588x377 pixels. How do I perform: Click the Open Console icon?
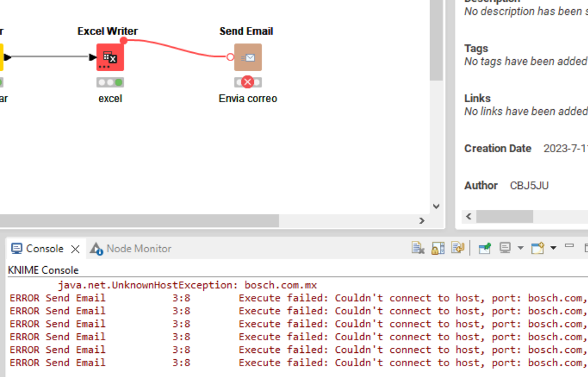click(537, 248)
